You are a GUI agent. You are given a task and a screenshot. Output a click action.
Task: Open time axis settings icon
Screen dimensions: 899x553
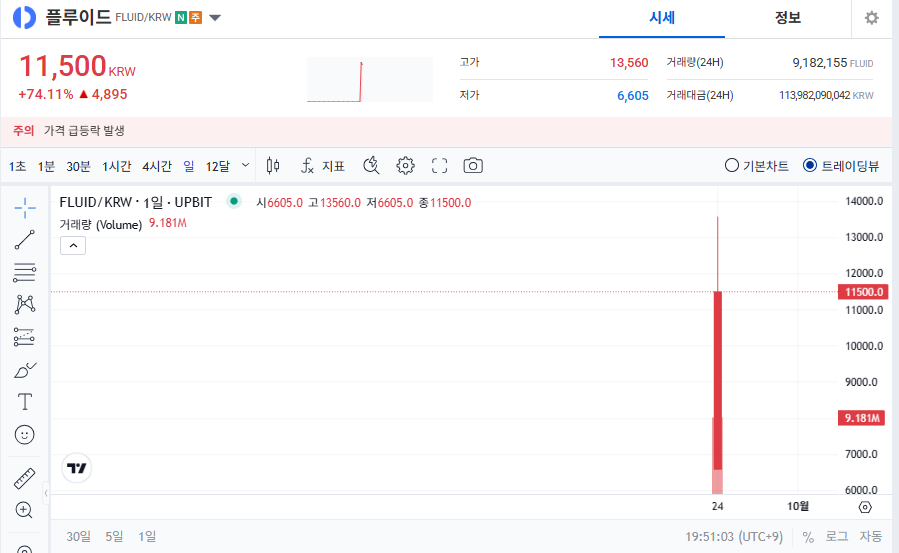tap(865, 507)
